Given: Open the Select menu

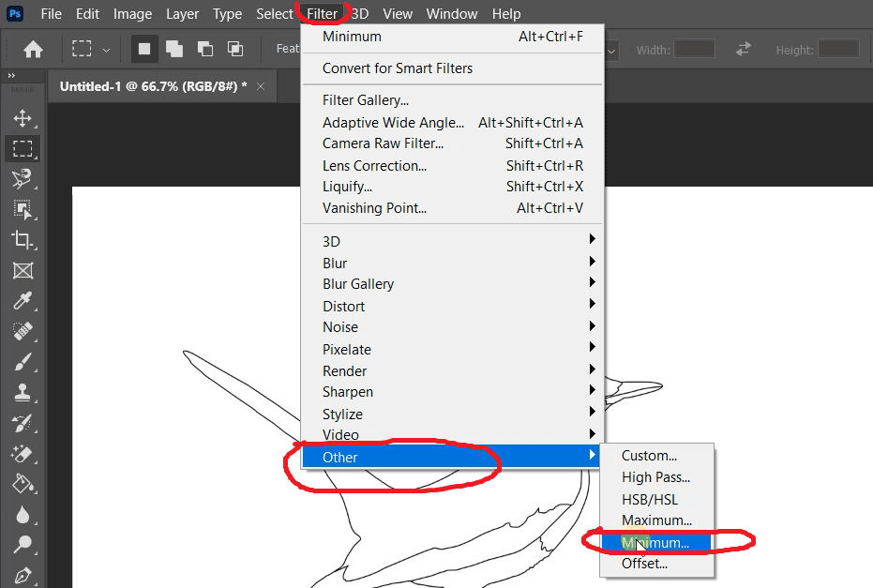Looking at the screenshot, I should (275, 14).
